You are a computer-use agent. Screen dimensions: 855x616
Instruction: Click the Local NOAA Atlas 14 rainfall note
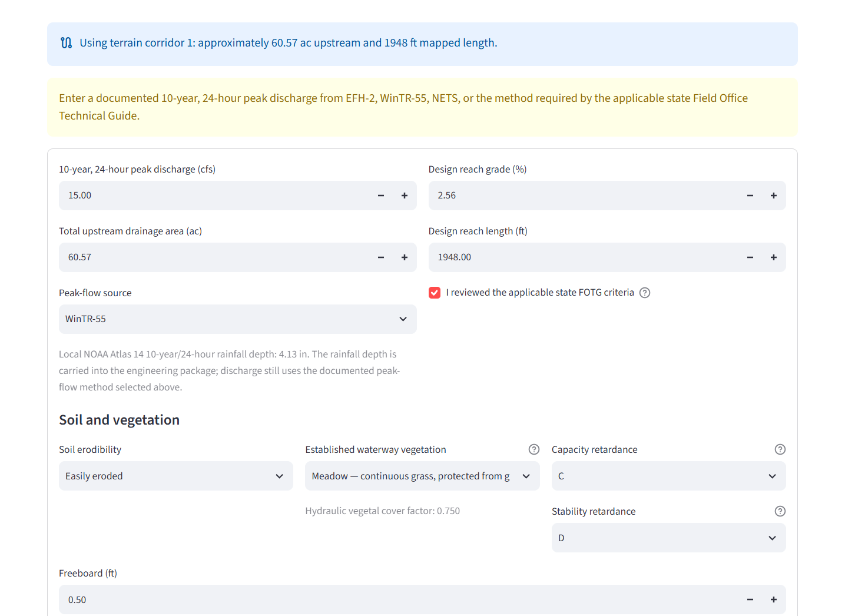point(230,370)
